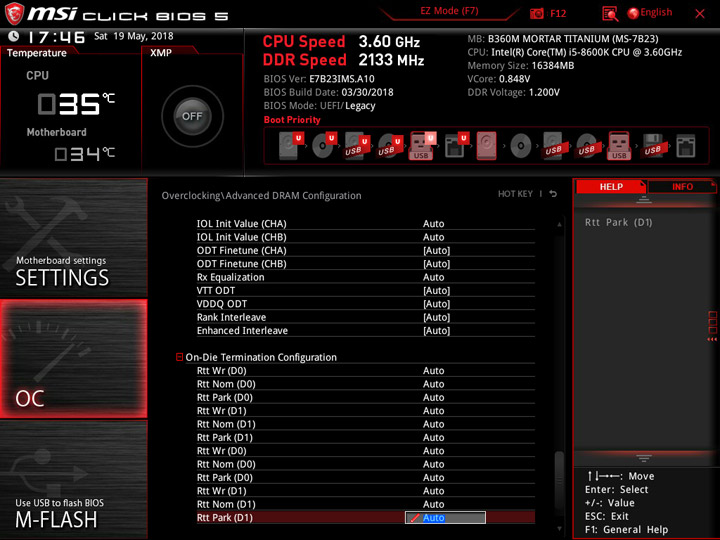
Task: Choose the highlighted legacy USB key boot icon
Action: coord(619,146)
